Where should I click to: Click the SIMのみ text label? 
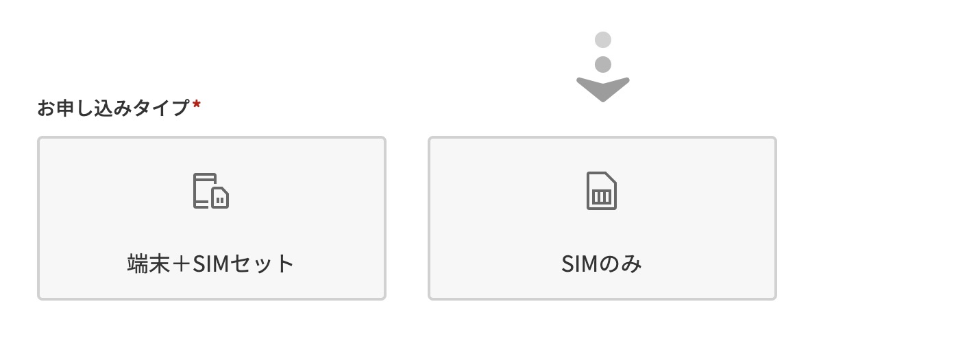tap(601, 264)
